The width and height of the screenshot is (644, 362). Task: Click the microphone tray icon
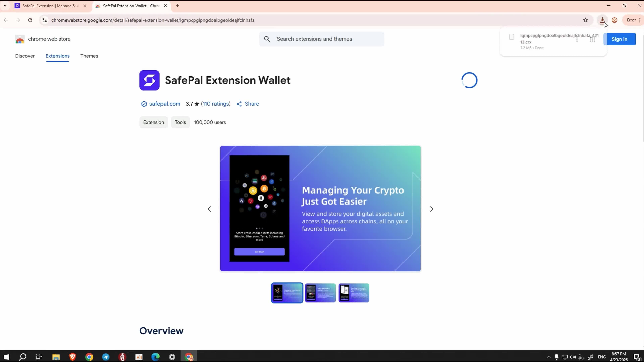(556, 357)
